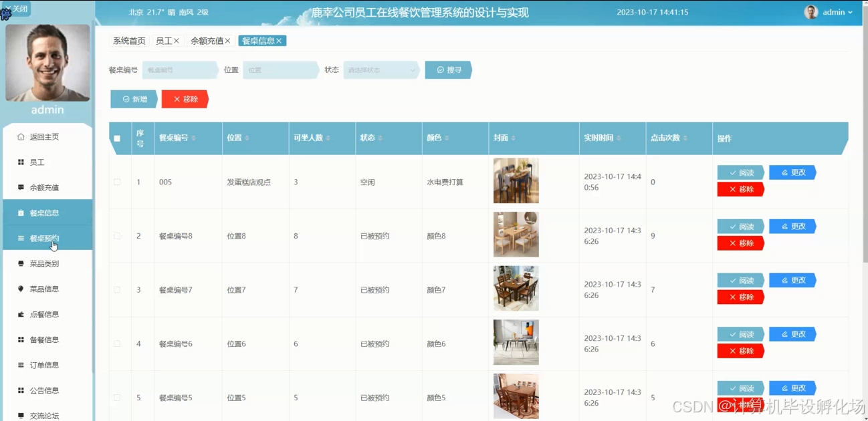Open the 状态 select dropdown

[381, 69]
